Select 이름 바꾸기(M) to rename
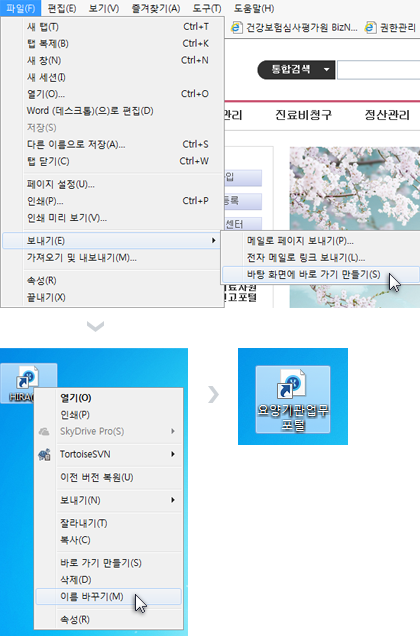The height and width of the screenshot is (636, 420). (x=109, y=597)
